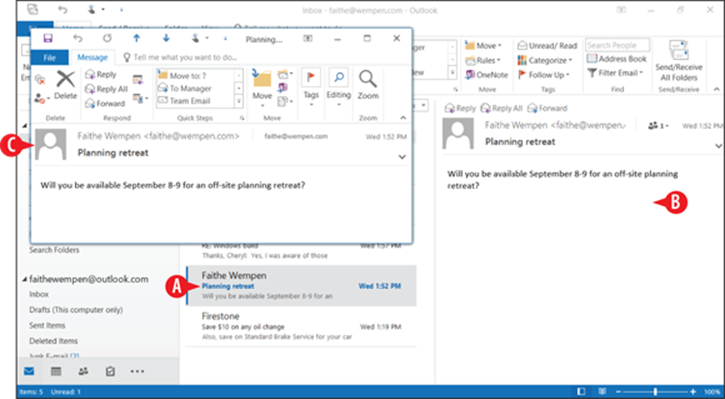
Task: Choose 'Team Email' quick step
Action: 196,100
